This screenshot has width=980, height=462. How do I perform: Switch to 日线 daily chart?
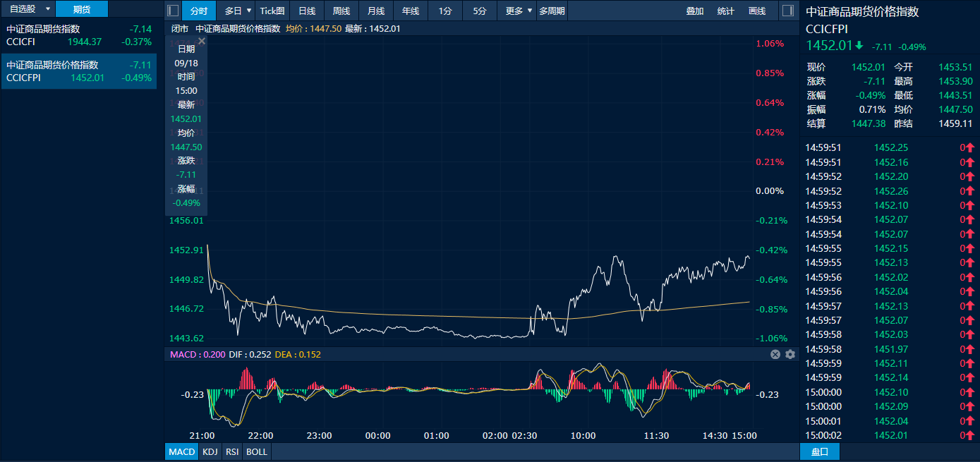tap(307, 11)
